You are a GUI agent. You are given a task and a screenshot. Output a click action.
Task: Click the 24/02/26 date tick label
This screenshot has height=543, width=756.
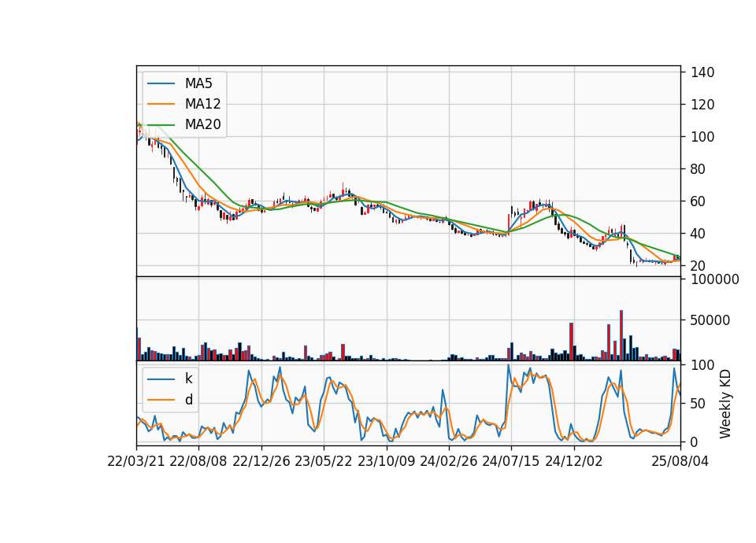coord(448,461)
